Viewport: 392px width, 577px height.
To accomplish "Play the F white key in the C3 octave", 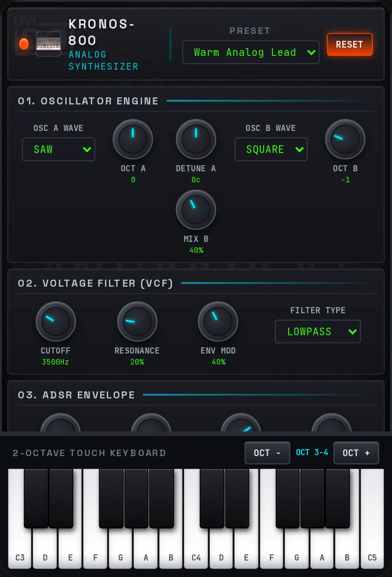I will pos(95,548).
